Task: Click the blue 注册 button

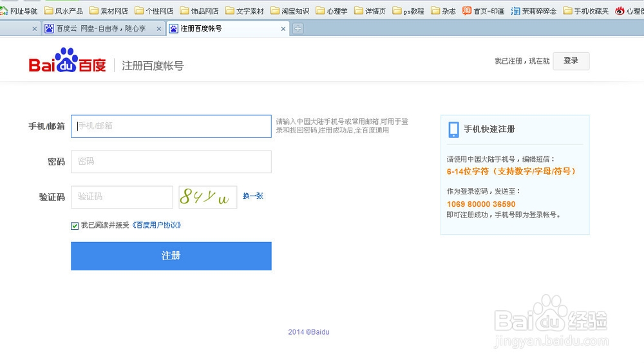Action: (171, 256)
